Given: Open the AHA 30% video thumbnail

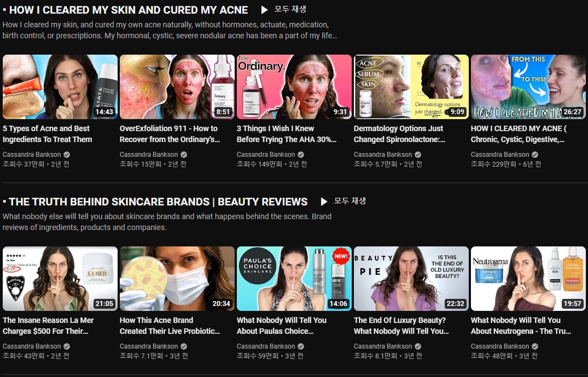Looking at the screenshot, I should tap(294, 87).
